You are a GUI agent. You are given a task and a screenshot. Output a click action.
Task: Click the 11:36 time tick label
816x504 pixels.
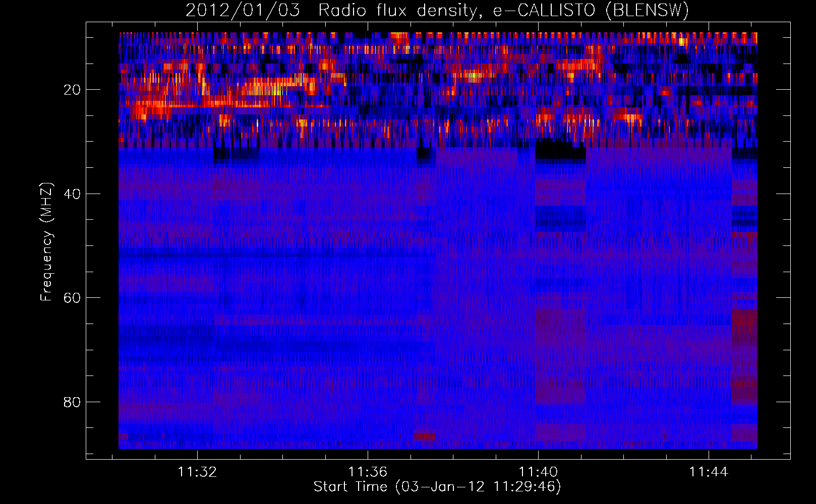[x=368, y=472]
